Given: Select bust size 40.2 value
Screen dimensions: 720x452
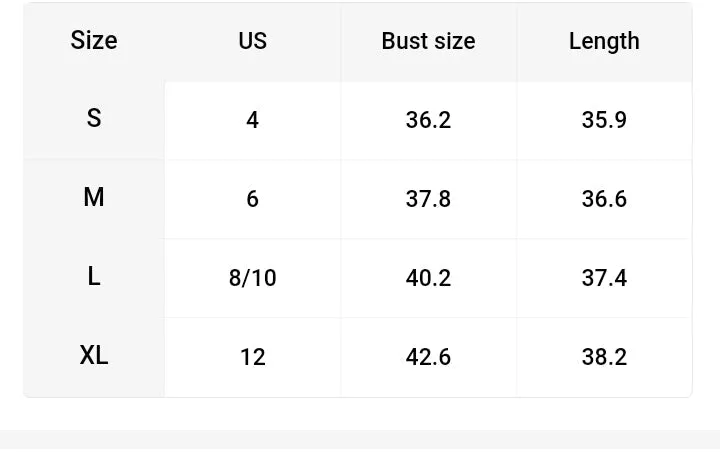Looking at the screenshot, I should (x=428, y=278).
